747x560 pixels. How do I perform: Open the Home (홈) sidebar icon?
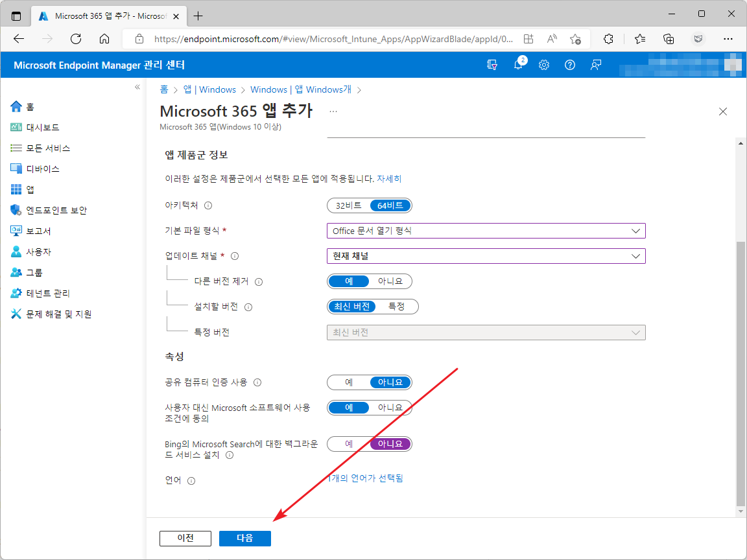coord(16,107)
